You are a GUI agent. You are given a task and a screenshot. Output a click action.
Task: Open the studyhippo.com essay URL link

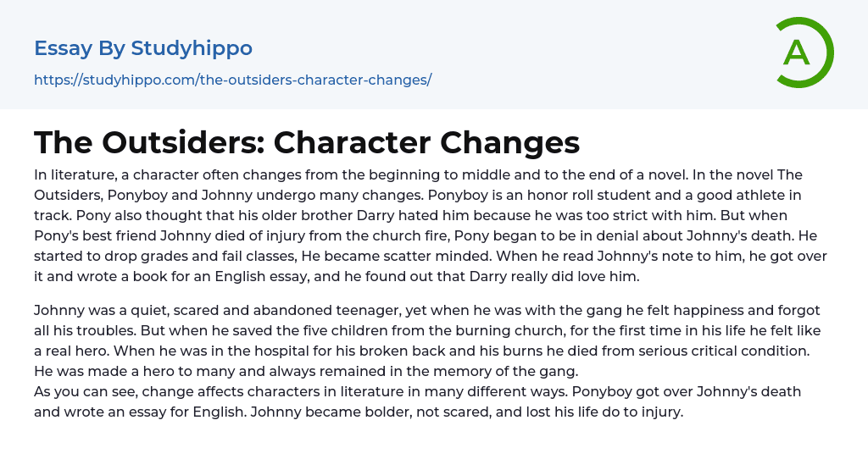coord(233,80)
